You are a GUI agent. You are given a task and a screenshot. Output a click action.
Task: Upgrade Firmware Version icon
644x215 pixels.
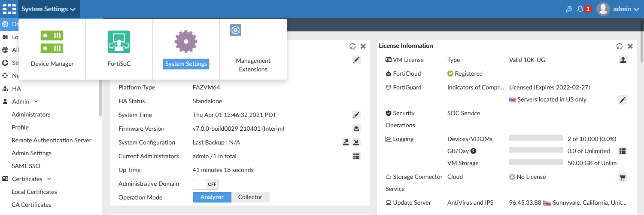356,129
